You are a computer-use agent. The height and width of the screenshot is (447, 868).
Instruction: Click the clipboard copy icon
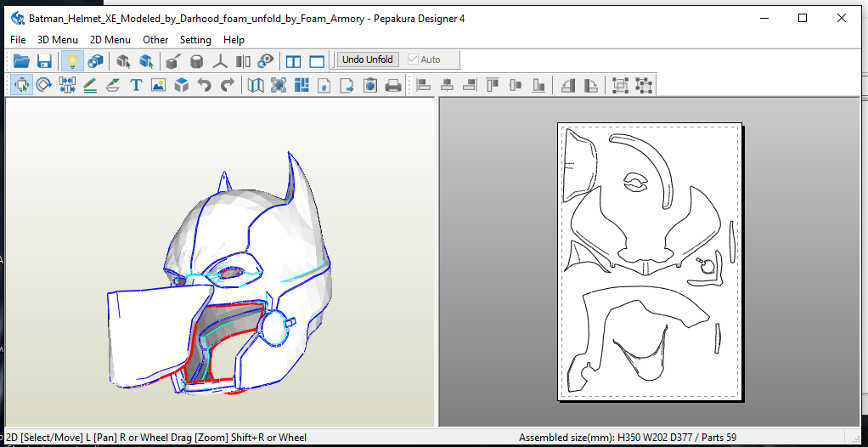coord(370,85)
